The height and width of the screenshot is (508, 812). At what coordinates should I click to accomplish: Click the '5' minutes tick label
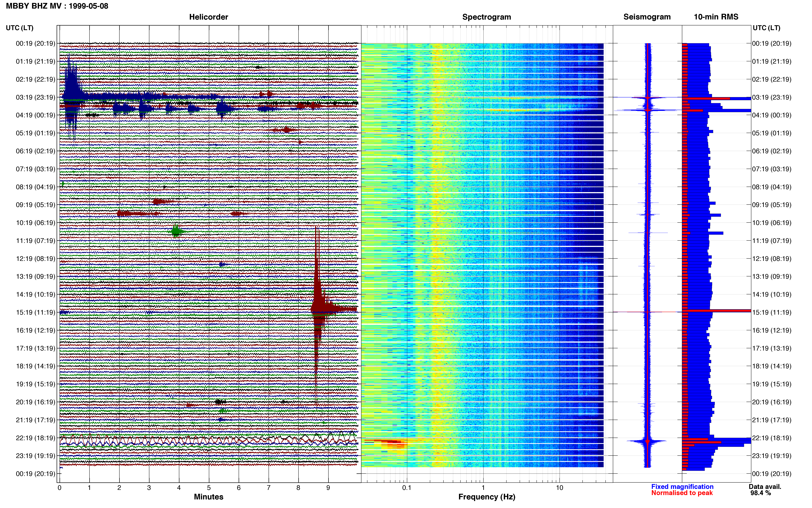coord(209,488)
